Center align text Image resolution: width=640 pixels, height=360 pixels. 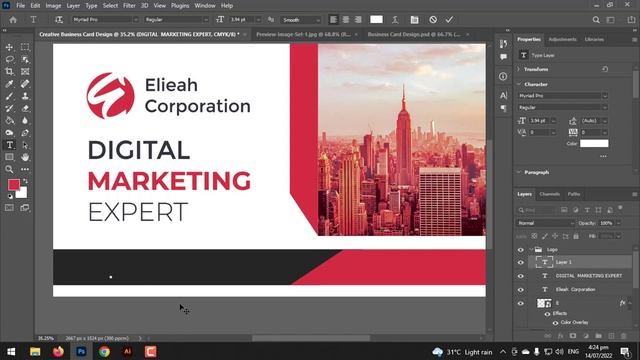tap(346, 20)
